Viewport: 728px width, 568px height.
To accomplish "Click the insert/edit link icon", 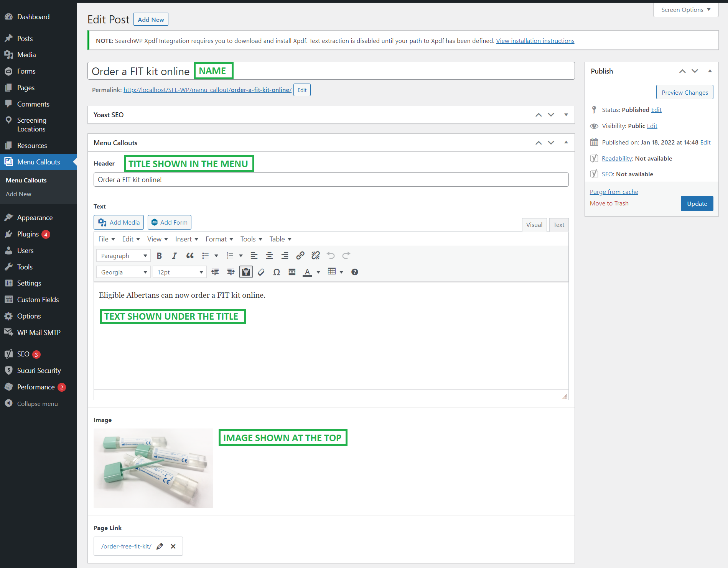I will point(300,256).
